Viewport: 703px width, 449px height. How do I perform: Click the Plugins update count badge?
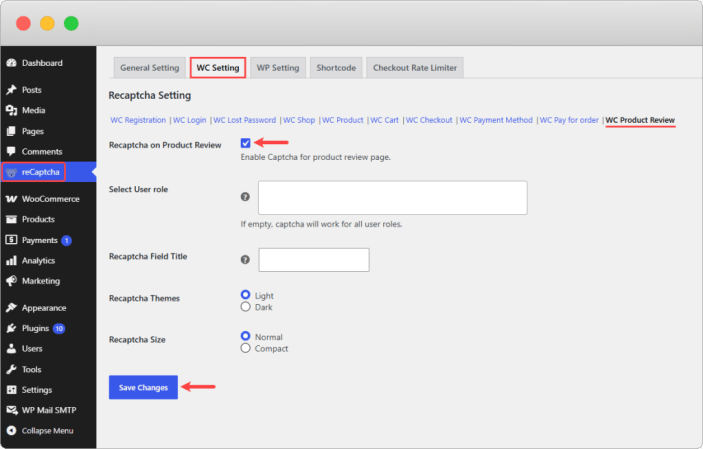59,329
